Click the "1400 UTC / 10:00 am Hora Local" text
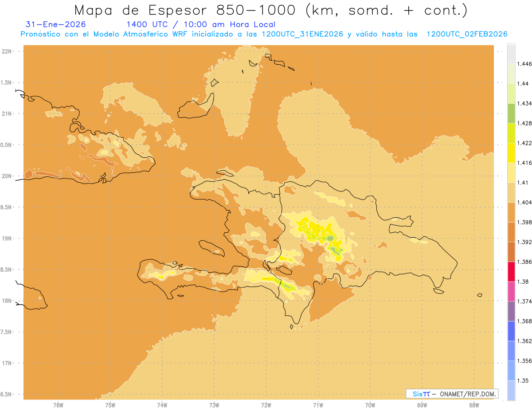Screen dimensions: 532x411 point(201,24)
